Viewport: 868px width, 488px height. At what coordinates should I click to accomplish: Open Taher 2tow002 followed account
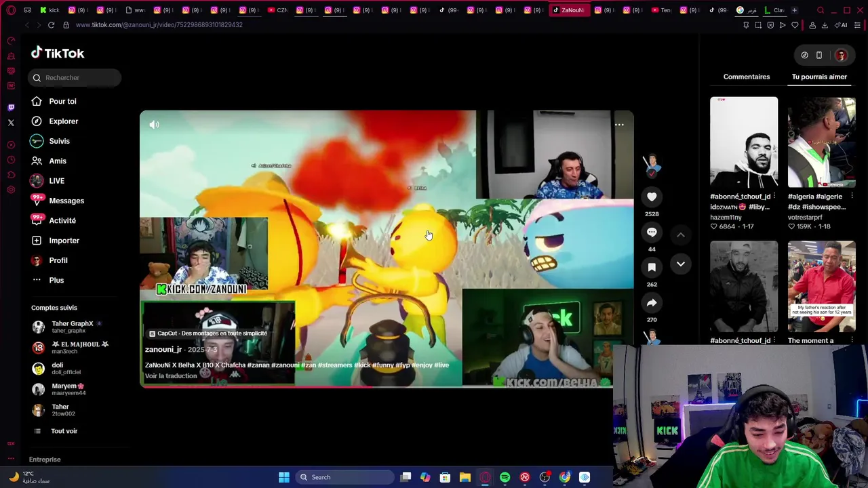pyautogui.click(x=54, y=409)
